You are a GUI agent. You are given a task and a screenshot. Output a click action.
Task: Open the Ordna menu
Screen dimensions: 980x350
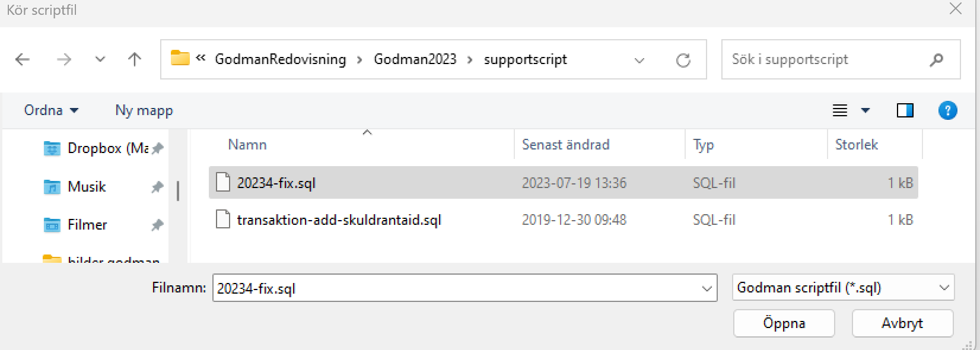click(51, 110)
